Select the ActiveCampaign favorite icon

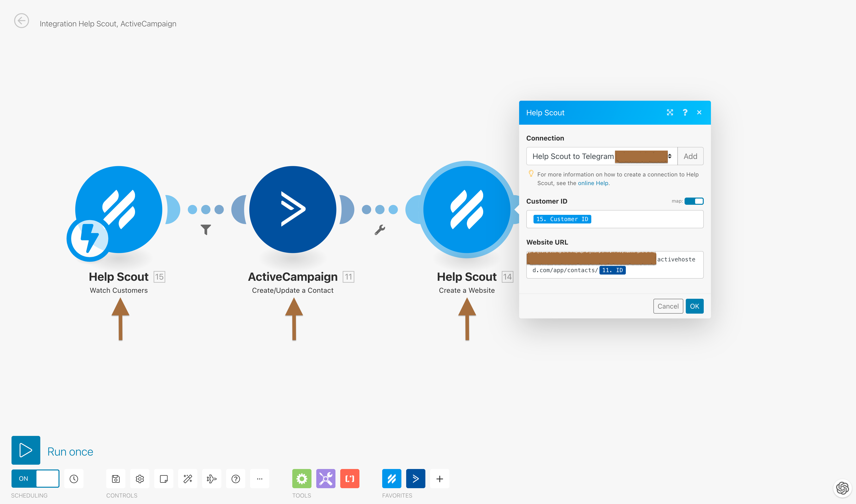[x=416, y=479]
